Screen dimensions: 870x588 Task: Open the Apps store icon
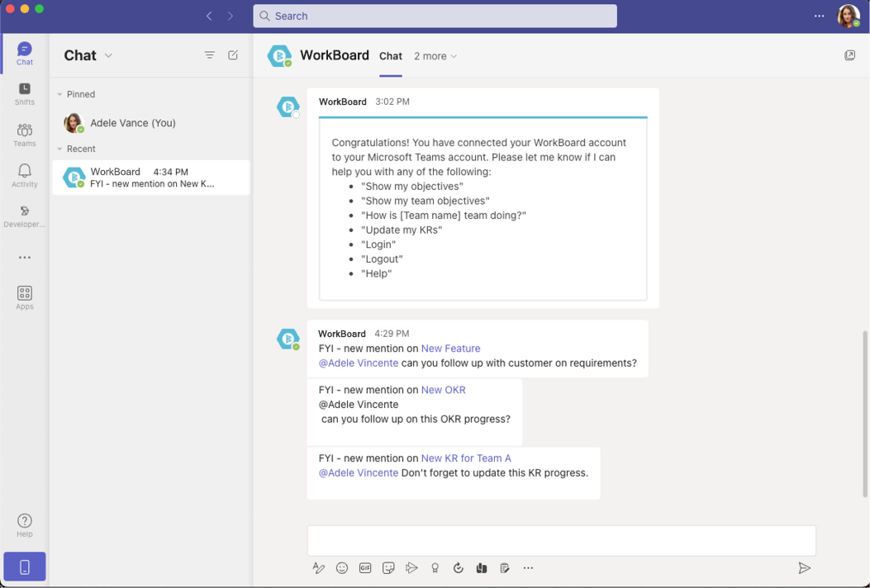(25, 297)
